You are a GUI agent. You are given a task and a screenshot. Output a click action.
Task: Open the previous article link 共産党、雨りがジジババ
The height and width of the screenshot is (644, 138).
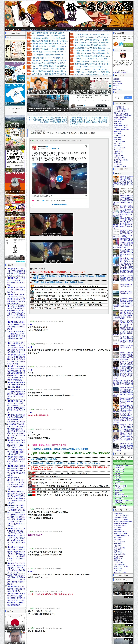click(x=48, y=120)
